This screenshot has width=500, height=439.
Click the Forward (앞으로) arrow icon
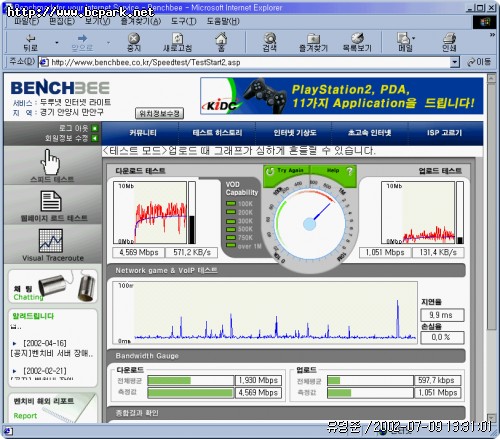tap(82, 38)
